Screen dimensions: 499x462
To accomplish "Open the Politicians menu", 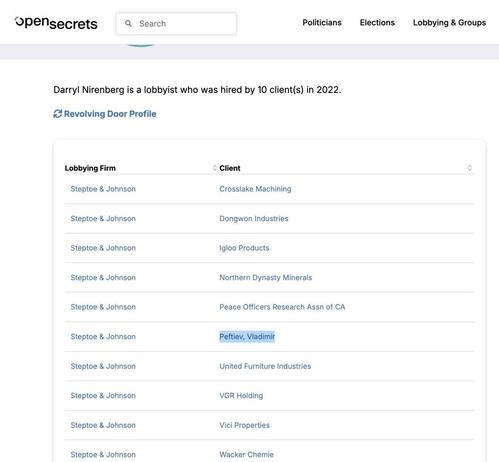I will point(322,23).
